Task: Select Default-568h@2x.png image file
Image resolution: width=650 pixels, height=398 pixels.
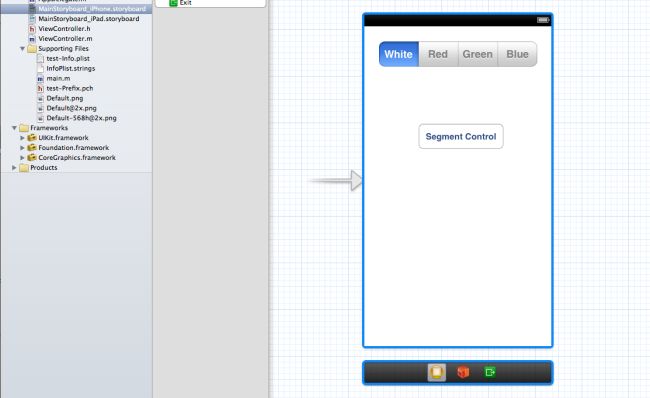Action: pos(81,118)
